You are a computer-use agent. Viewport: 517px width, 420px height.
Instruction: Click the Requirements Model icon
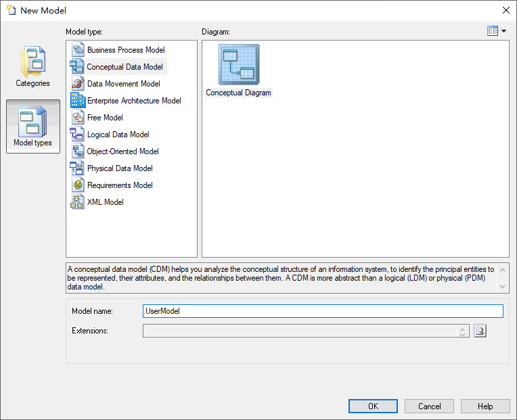click(78, 185)
